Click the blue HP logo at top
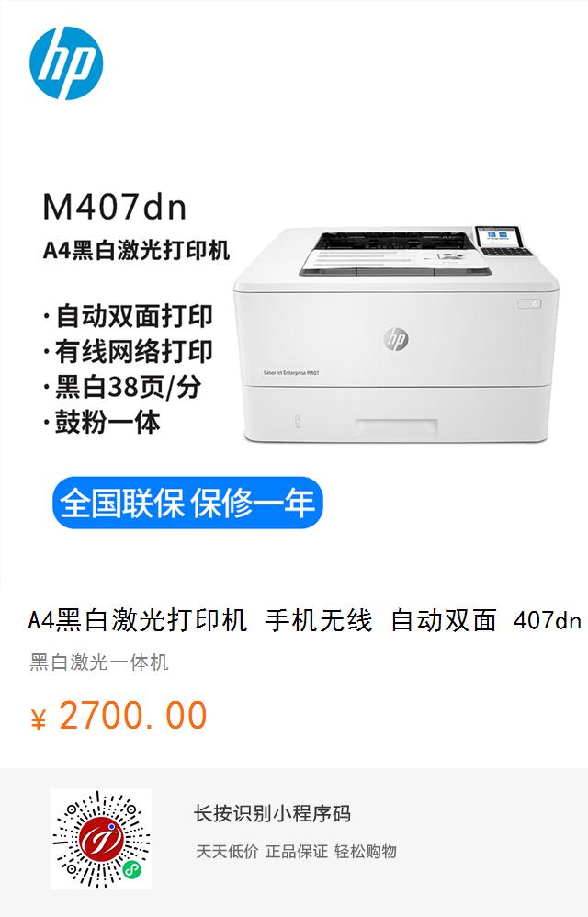Image resolution: width=588 pixels, height=917 pixels. coord(66,63)
